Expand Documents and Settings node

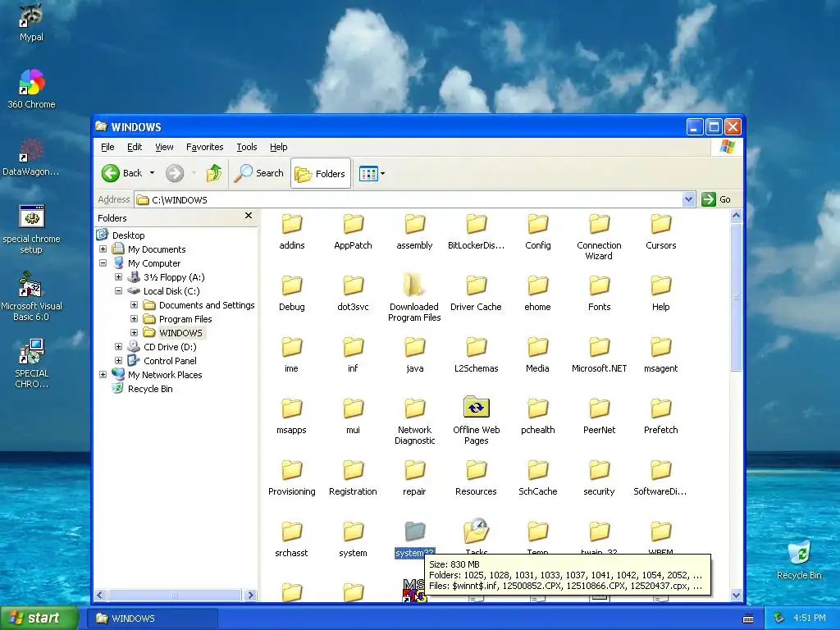point(134,305)
